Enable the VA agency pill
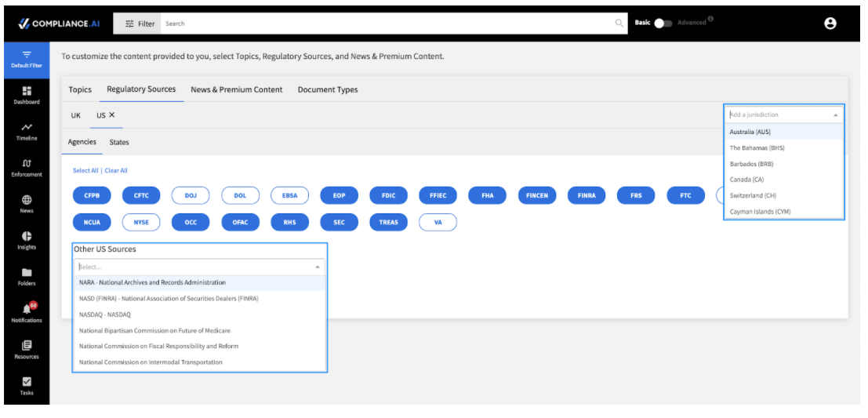 (x=438, y=223)
